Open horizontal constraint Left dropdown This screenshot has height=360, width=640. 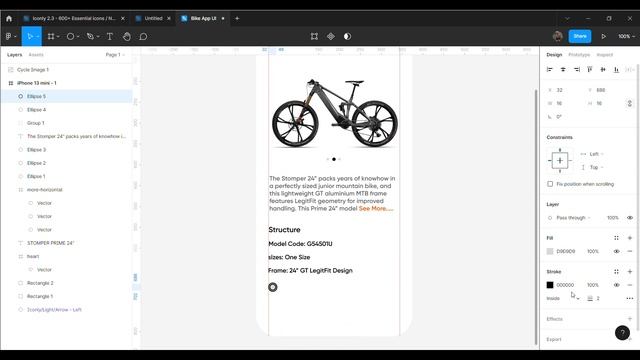click(593, 154)
